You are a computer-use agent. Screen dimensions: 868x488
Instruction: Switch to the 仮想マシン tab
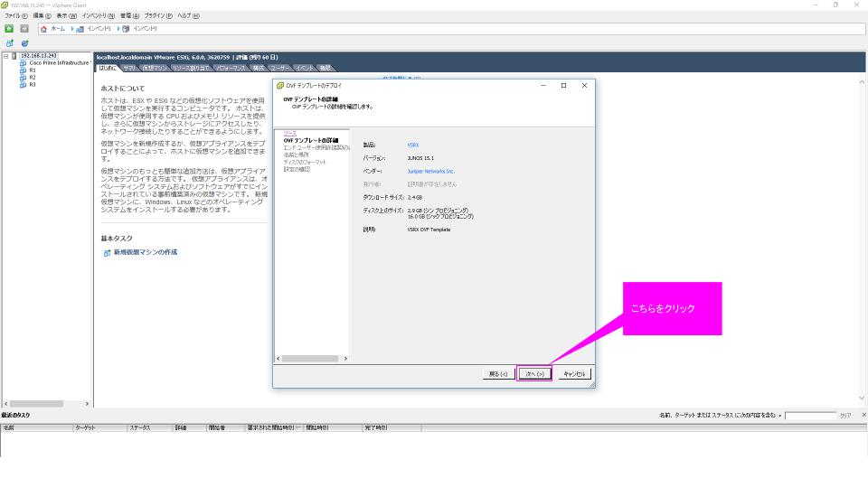[154, 68]
